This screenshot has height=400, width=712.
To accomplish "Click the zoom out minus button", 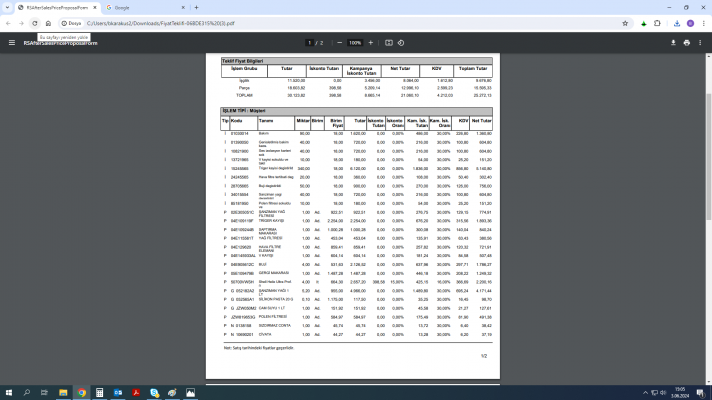I will (x=339, y=43).
